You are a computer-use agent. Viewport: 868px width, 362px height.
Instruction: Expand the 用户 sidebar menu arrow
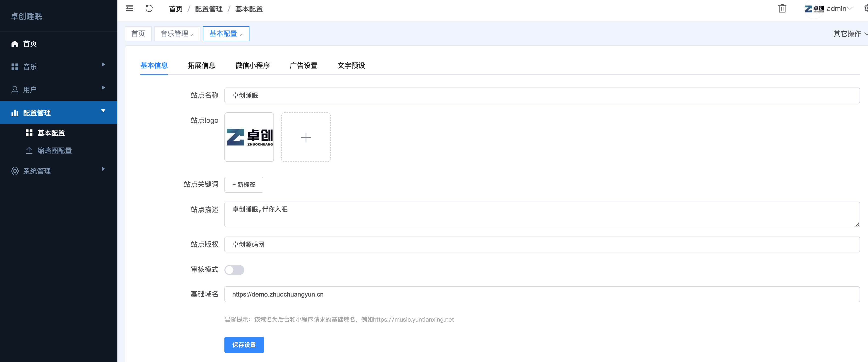(104, 88)
